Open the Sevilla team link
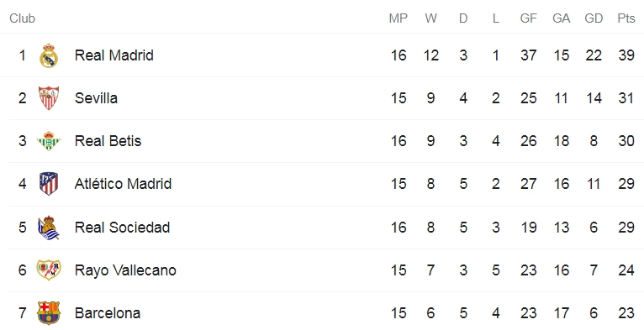644x330 pixels. tap(96, 98)
